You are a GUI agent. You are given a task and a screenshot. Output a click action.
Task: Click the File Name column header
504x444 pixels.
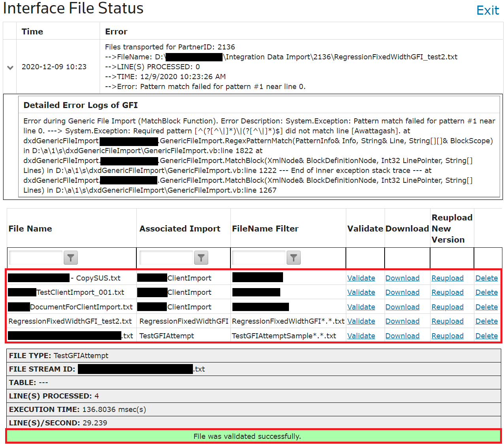coord(30,229)
